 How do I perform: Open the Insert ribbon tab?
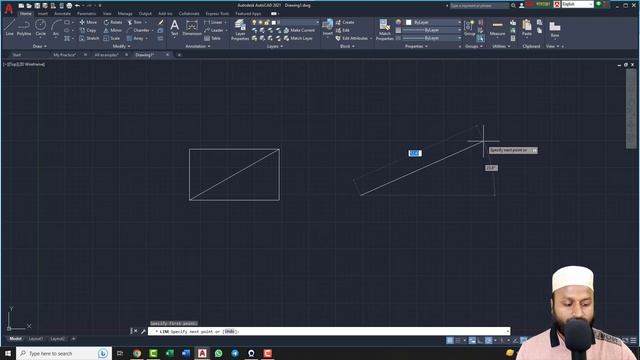click(42, 13)
